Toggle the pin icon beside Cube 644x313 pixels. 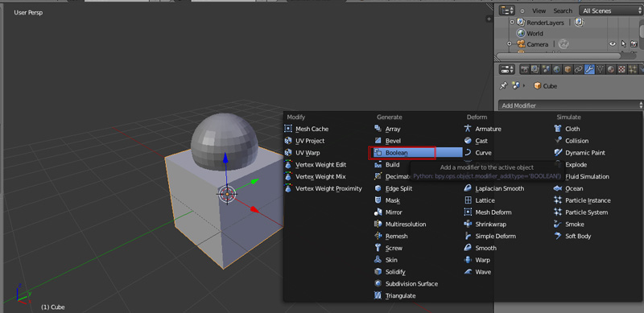pyautogui.click(x=503, y=85)
